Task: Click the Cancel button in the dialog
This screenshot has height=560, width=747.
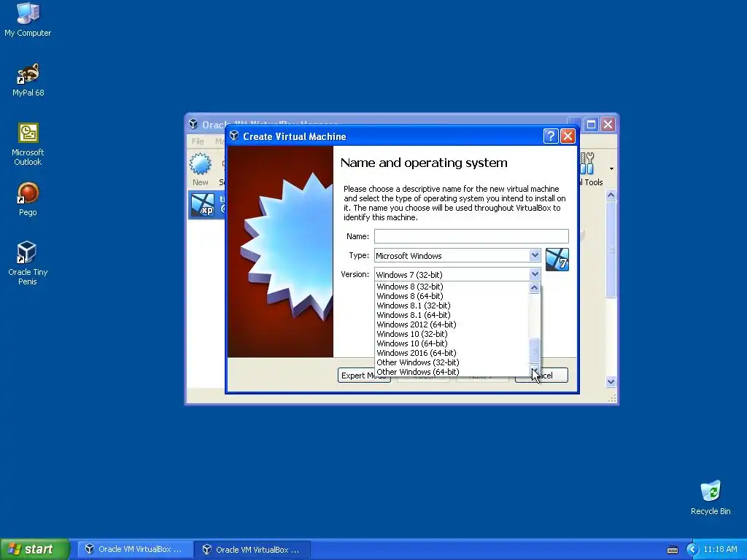Action: click(541, 376)
